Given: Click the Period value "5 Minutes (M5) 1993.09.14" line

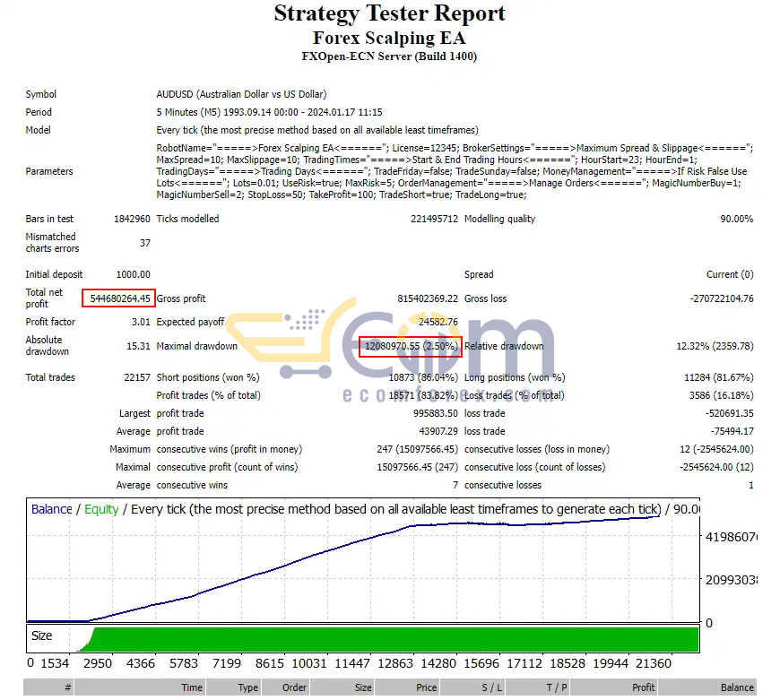Looking at the screenshot, I should point(269,112).
